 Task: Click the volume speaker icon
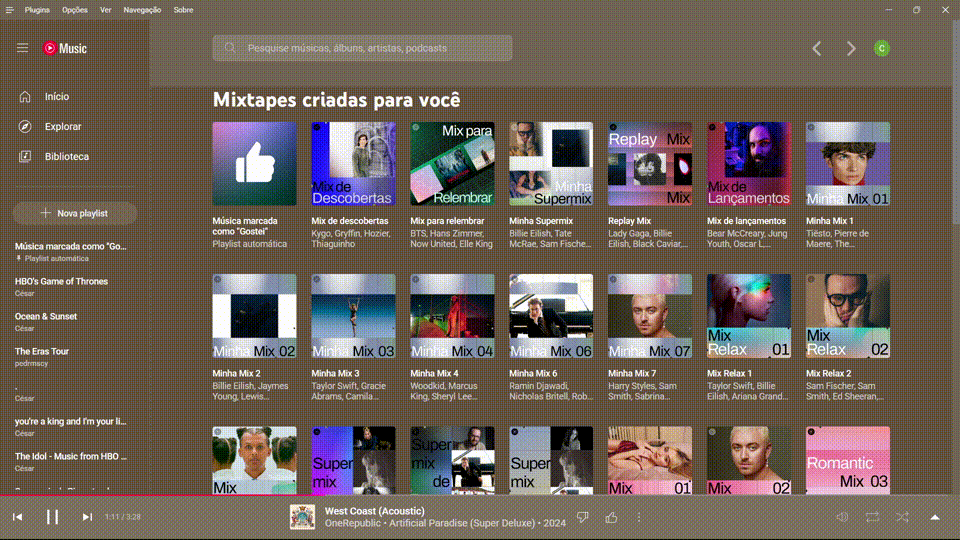(842, 517)
